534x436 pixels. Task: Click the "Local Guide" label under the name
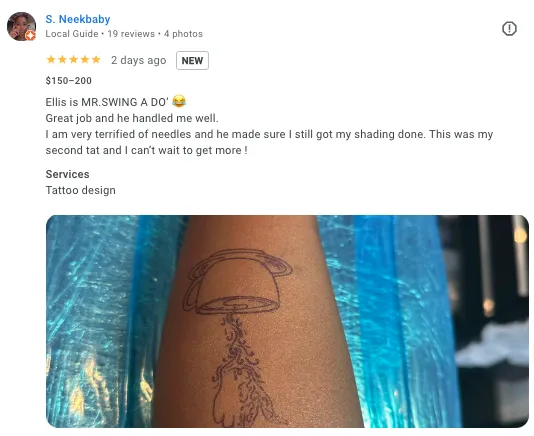pyautogui.click(x=72, y=34)
